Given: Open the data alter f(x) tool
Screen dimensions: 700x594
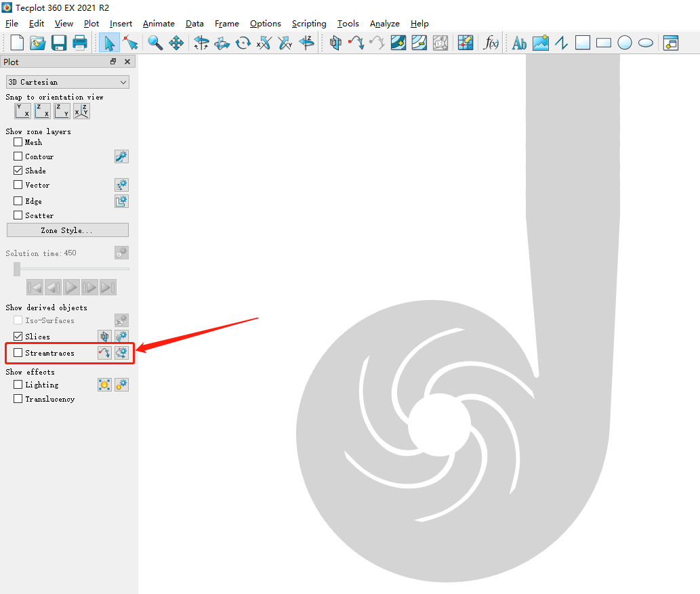Looking at the screenshot, I should click(491, 43).
